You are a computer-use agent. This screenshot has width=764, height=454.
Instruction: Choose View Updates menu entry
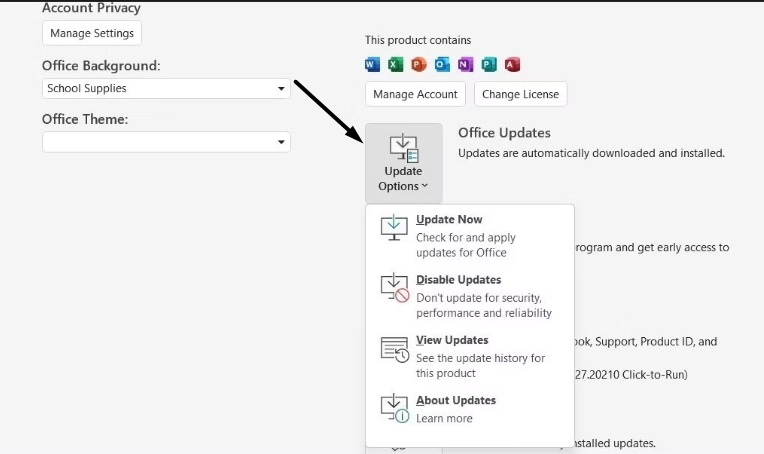pos(470,357)
